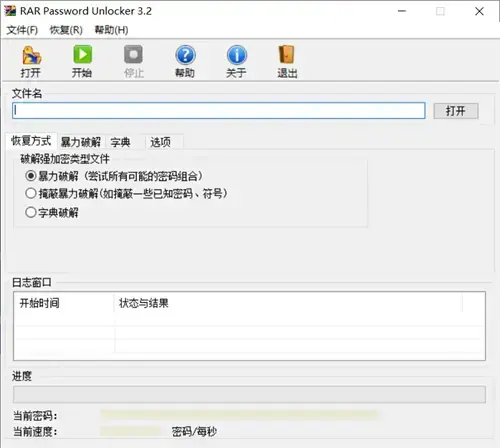The image size is (500, 448).
Task: Open help via the 帮助 question mark icon
Action: 185,55
